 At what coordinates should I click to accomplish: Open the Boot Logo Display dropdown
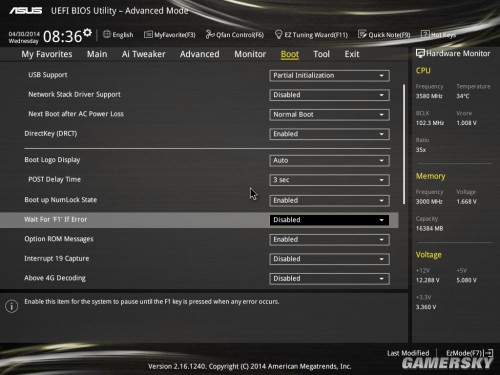coord(329,160)
